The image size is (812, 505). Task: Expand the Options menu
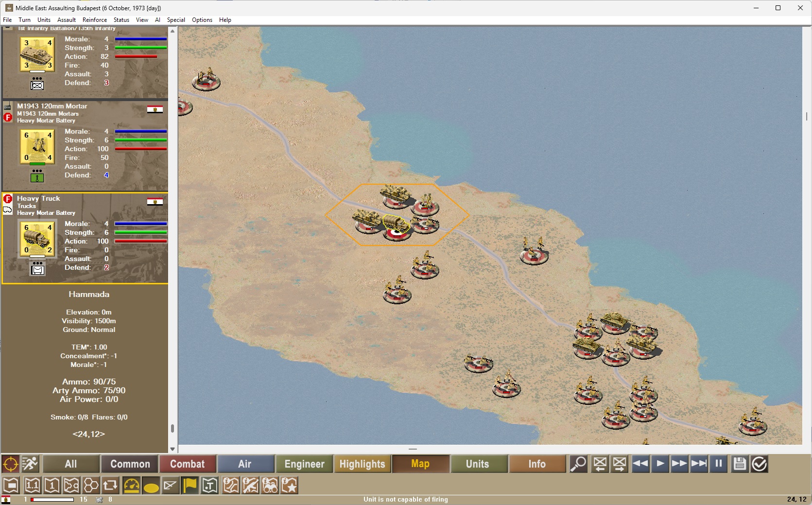[202, 20]
